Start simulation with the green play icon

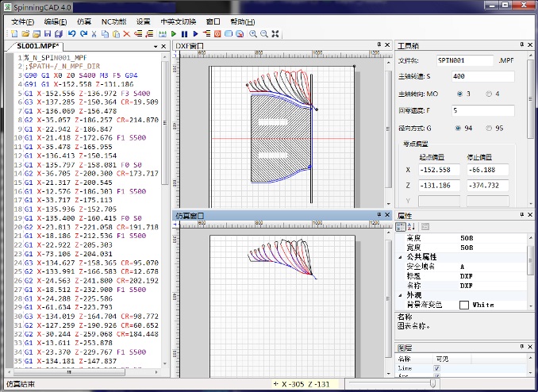(x=174, y=34)
